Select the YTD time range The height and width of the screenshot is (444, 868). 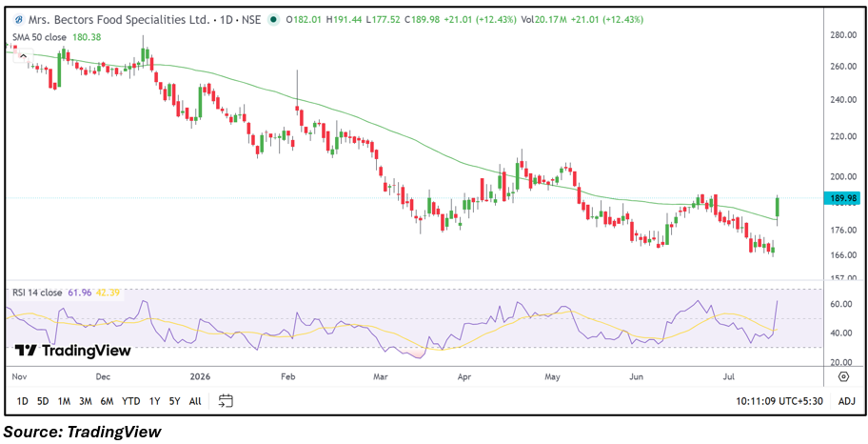click(x=130, y=401)
